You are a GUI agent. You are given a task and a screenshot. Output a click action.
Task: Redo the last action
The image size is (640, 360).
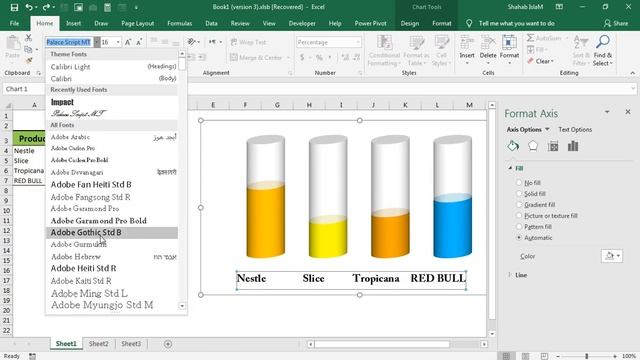point(46,7)
